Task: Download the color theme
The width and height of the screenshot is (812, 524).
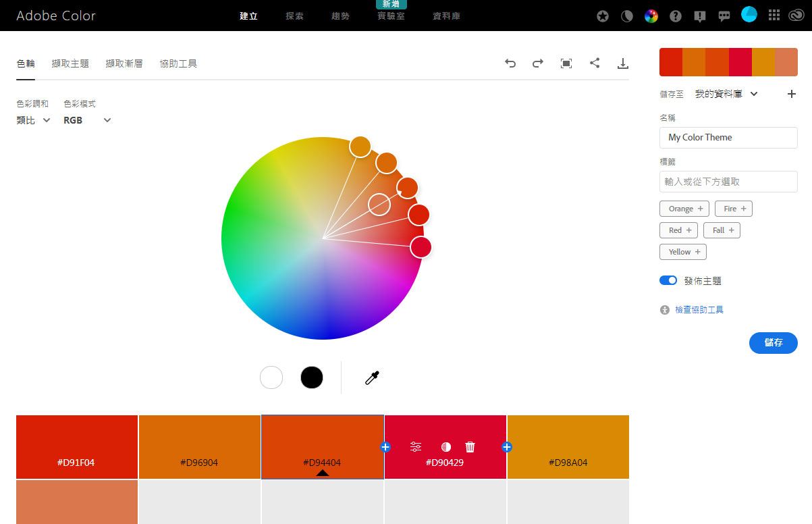Action: [x=623, y=63]
